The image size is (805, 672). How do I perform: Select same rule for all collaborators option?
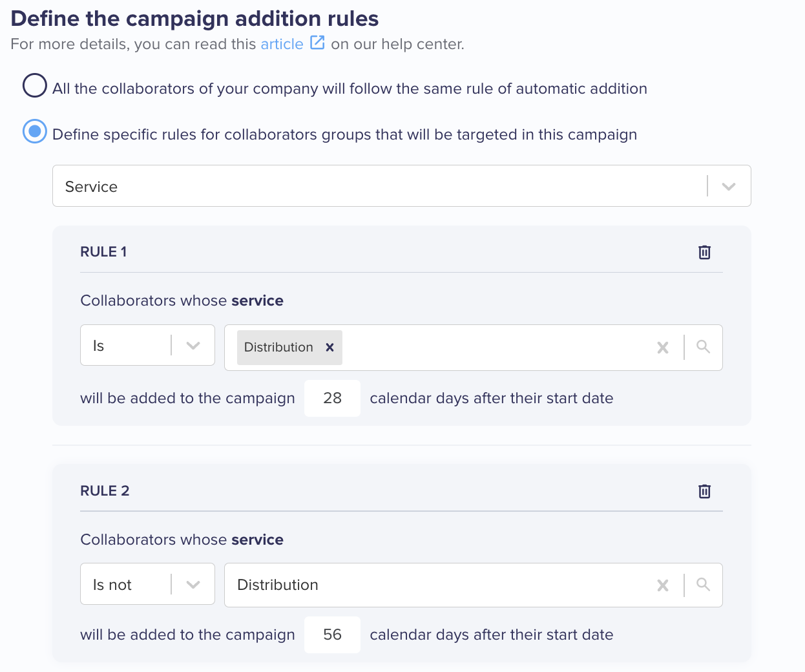click(x=35, y=85)
